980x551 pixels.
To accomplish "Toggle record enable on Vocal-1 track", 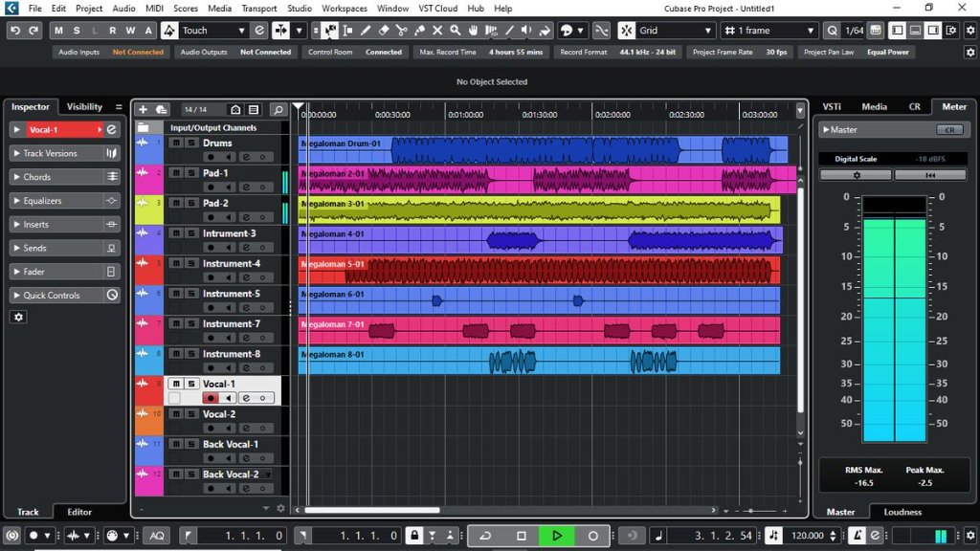I will [211, 398].
